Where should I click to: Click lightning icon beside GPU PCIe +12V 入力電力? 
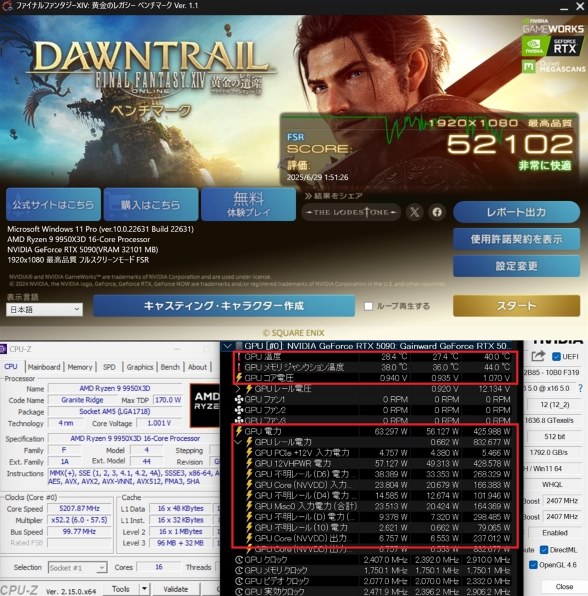[x=249, y=453]
